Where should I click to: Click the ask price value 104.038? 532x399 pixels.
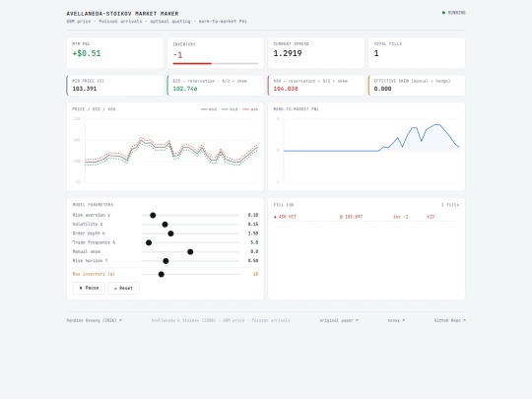coord(286,89)
